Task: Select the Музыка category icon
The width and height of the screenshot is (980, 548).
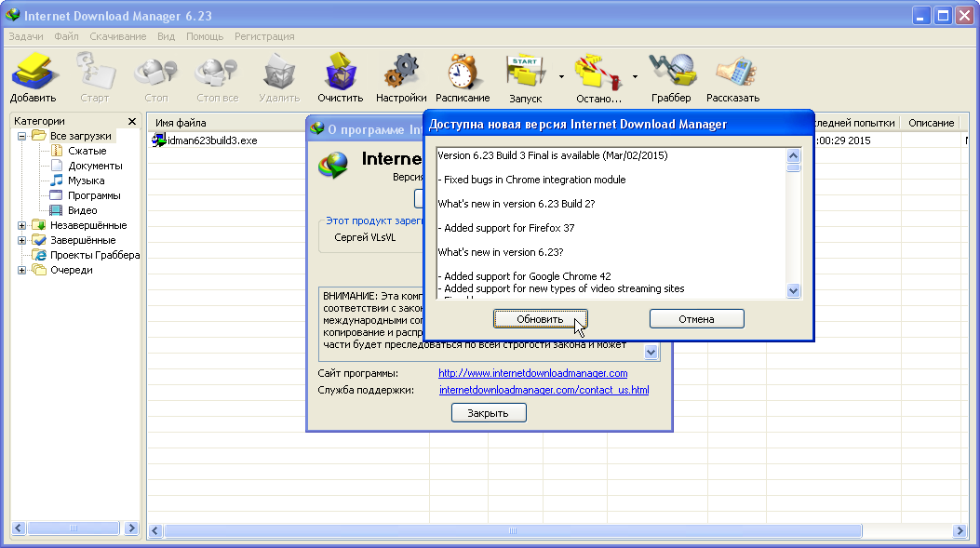Action: (x=57, y=180)
